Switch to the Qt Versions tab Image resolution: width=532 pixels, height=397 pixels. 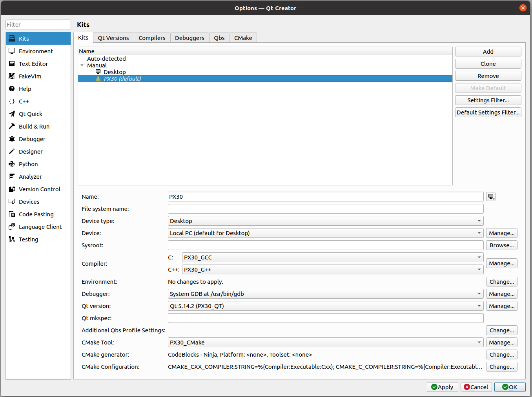113,38
